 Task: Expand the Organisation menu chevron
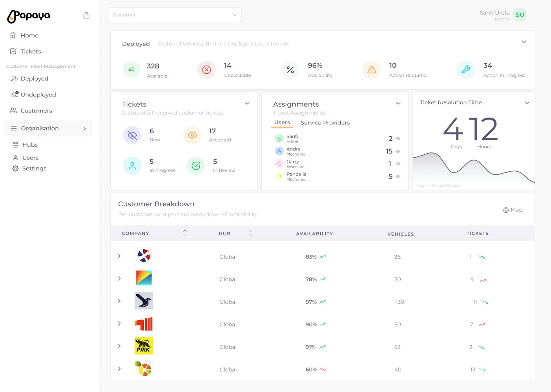(85, 128)
